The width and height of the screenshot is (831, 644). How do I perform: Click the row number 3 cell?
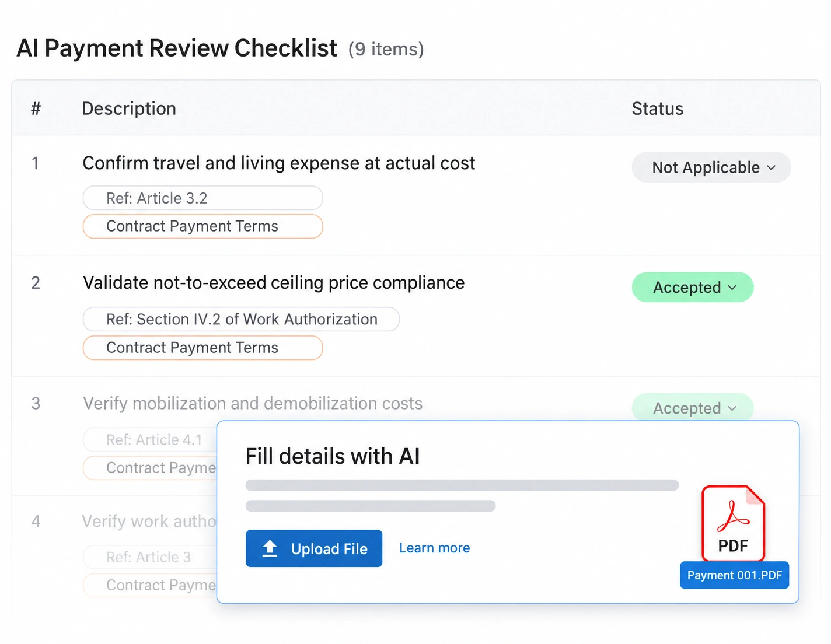click(36, 404)
